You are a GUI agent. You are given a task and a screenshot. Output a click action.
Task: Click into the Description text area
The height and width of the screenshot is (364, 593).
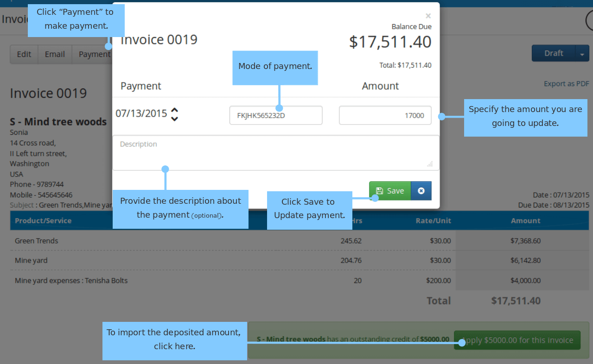click(x=276, y=153)
